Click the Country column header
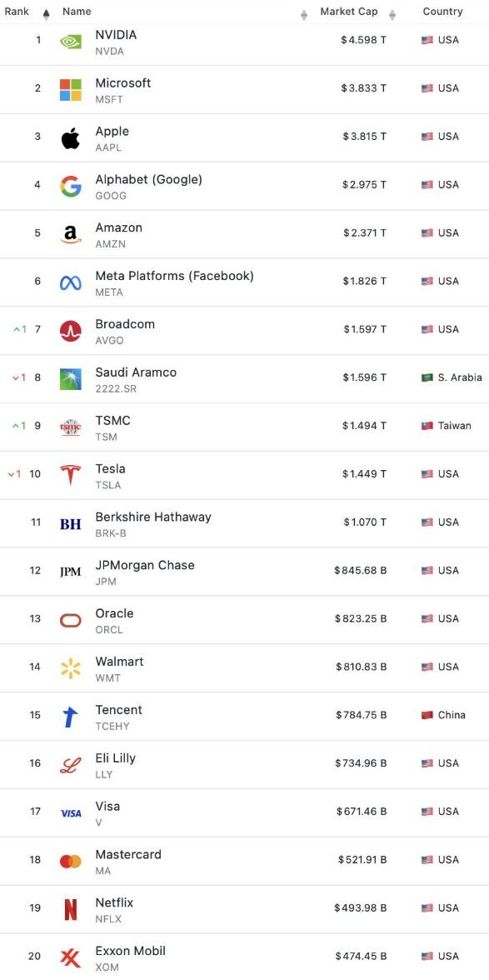Screen dimensions: 489x980 [442, 12]
